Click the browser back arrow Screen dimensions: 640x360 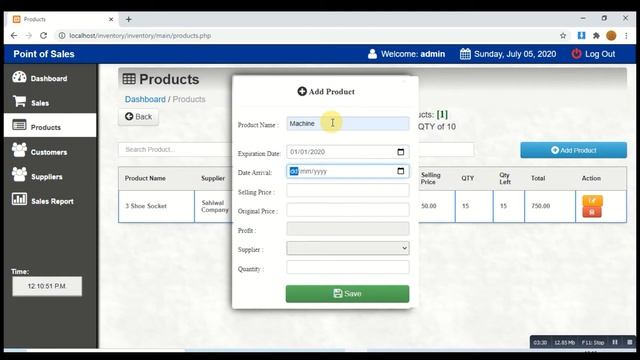pyautogui.click(x=14, y=36)
